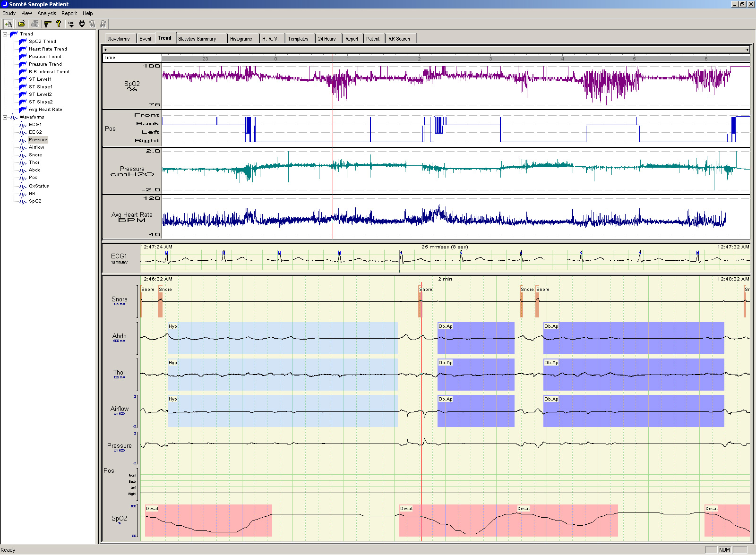Viewport: 756px width, 555px height.
Task: Click the leftmost navigation toolbar icon
Action: pyautogui.click(x=8, y=23)
